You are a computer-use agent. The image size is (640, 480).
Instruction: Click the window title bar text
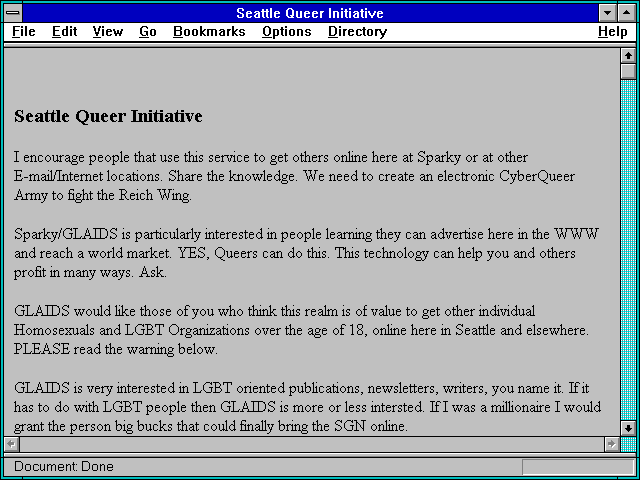pos(310,13)
